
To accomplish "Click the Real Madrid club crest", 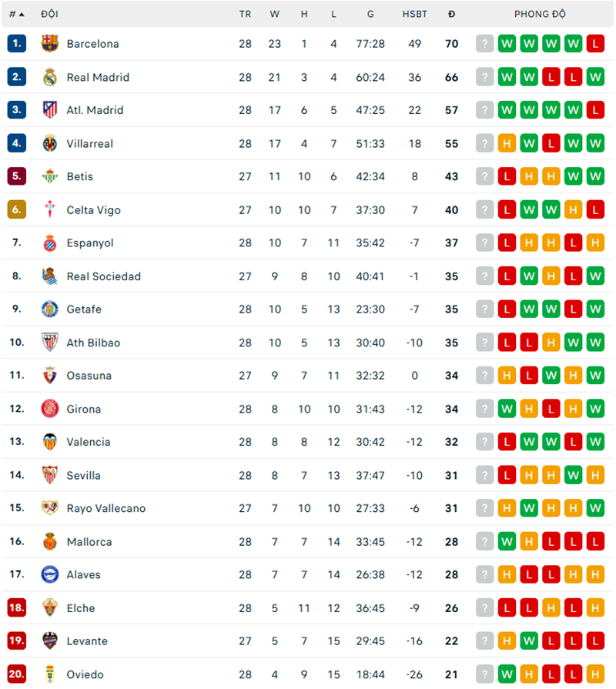I will [50, 77].
